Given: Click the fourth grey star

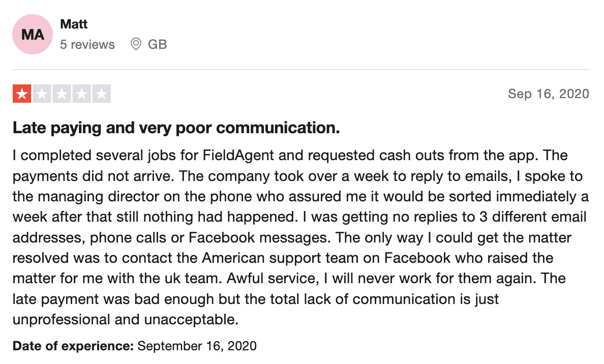Looking at the screenshot, I should [x=82, y=94].
